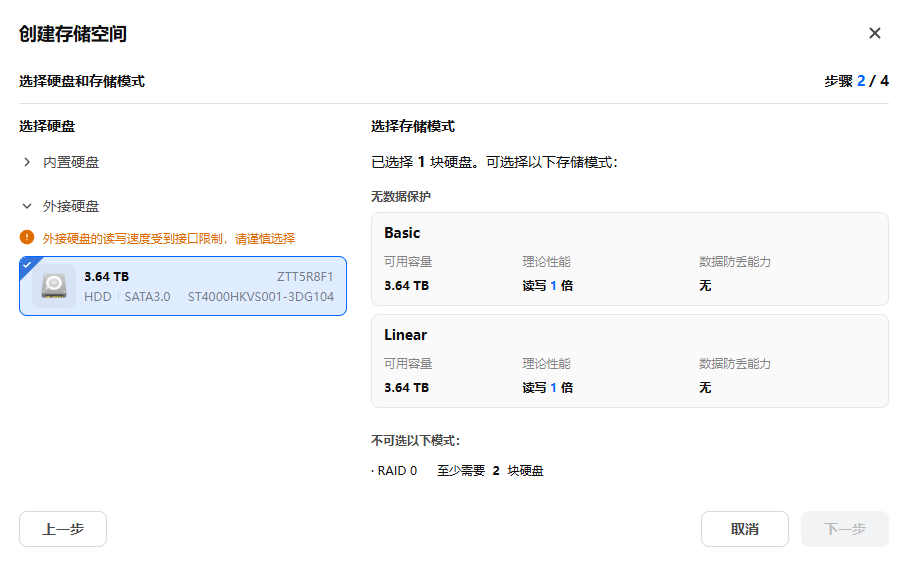This screenshot has width=910, height=569.
Task: Click the 外接硬盘的读写速度受到接口限制 warning text
Action: click(x=169, y=239)
